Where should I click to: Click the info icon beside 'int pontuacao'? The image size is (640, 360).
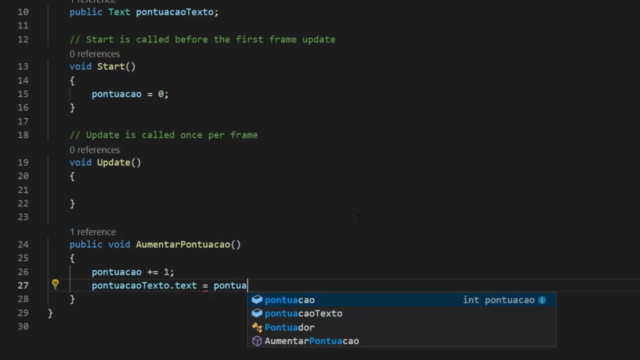click(x=542, y=300)
